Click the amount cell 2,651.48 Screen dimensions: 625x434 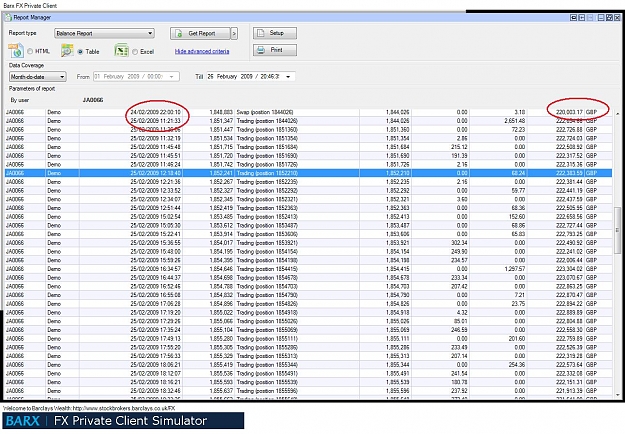pos(515,121)
